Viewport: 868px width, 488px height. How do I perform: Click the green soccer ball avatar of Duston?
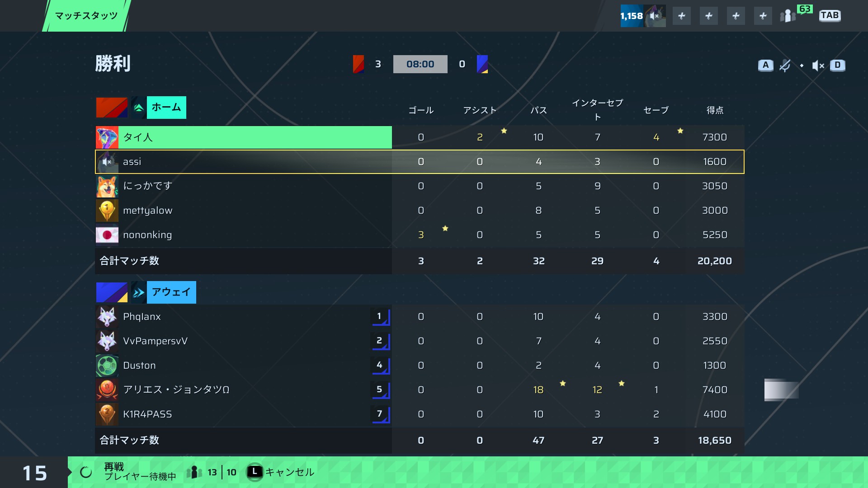[107, 366]
